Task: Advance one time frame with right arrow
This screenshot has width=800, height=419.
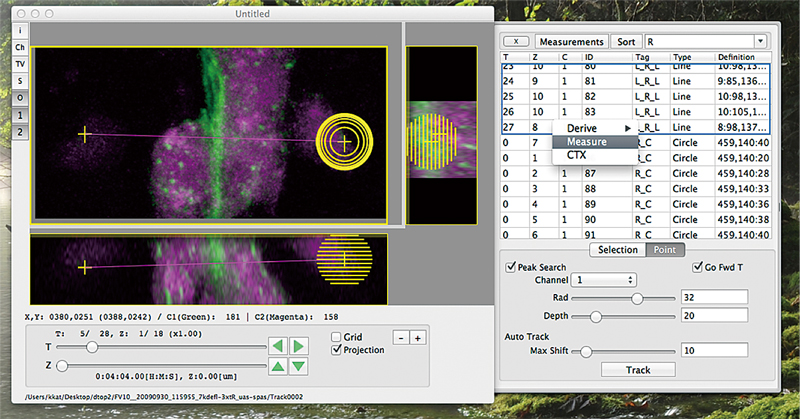Action: coord(298,346)
